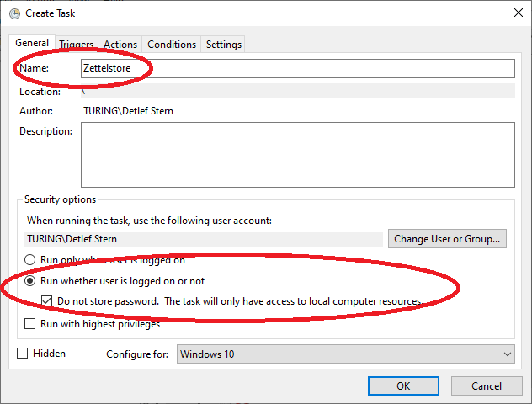
Task: Open the Conditions tab
Action: (172, 45)
